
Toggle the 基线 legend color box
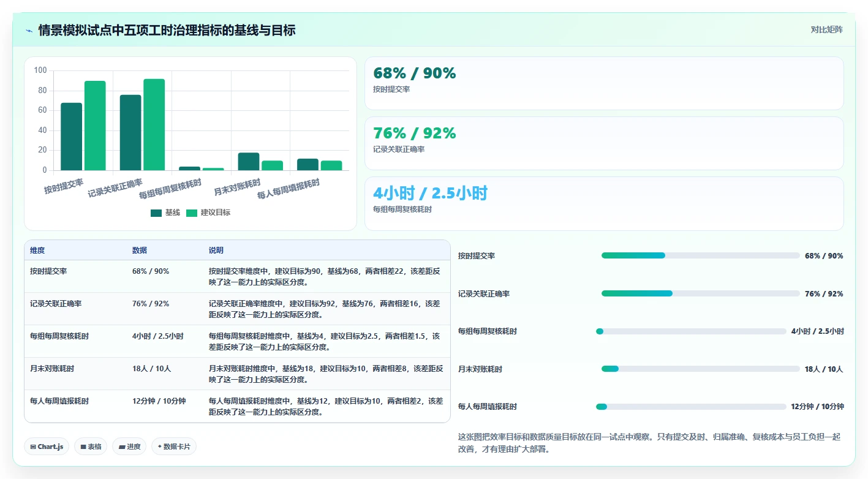point(156,213)
